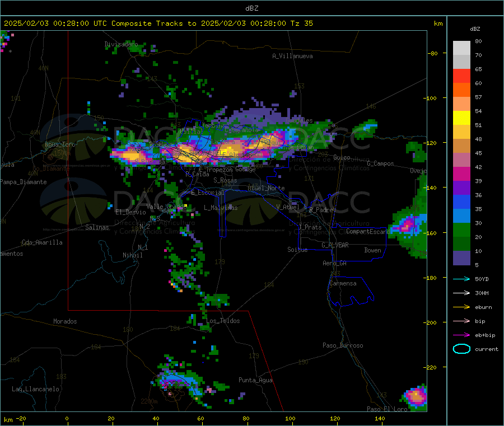Click the 'Guadales' map label
The image size is (504, 426).
[x=299, y=120]
